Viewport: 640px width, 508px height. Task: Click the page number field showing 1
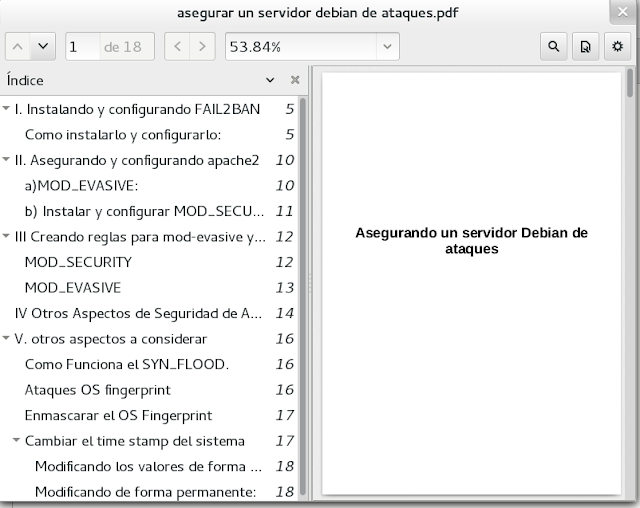[x=82, y=47]
